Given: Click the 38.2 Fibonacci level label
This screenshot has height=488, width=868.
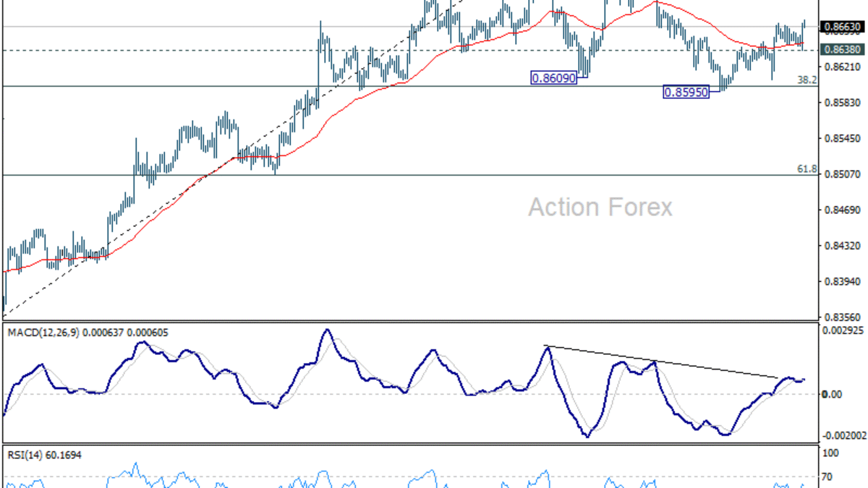Looking at the screenshot, I should (807, 80).
